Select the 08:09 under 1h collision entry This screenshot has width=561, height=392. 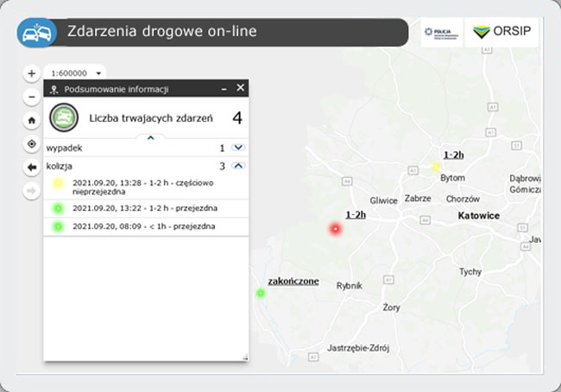[x=147, y=226]
